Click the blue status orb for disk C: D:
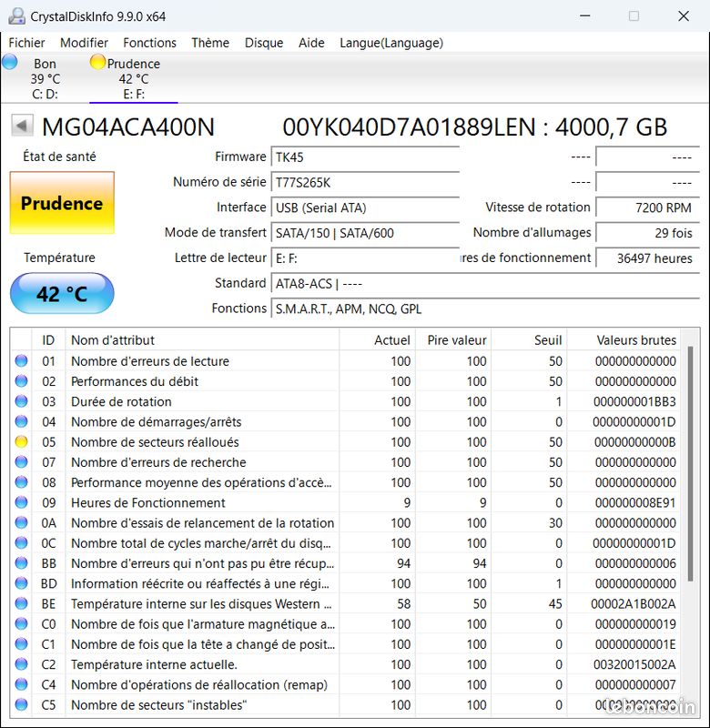Screen dimensions: 710x728 (9, 62)
